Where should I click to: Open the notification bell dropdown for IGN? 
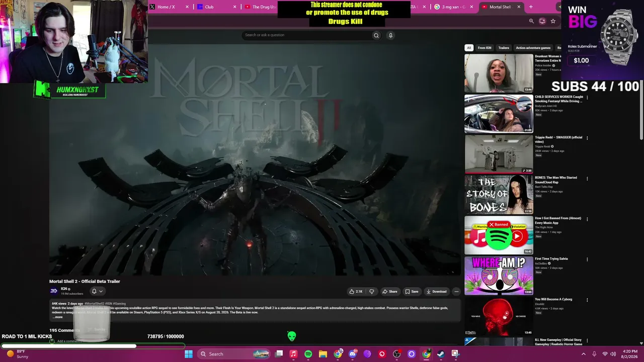97,291
